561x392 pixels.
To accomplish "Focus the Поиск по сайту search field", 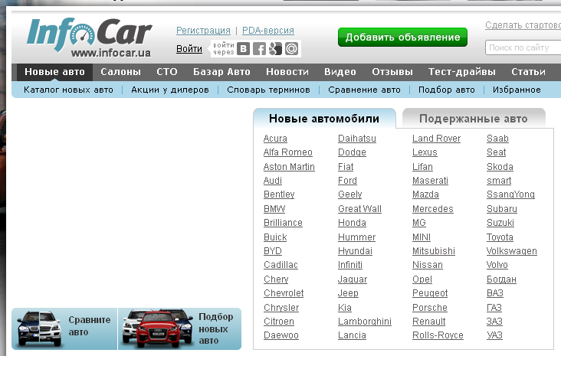I will [523, 47].
